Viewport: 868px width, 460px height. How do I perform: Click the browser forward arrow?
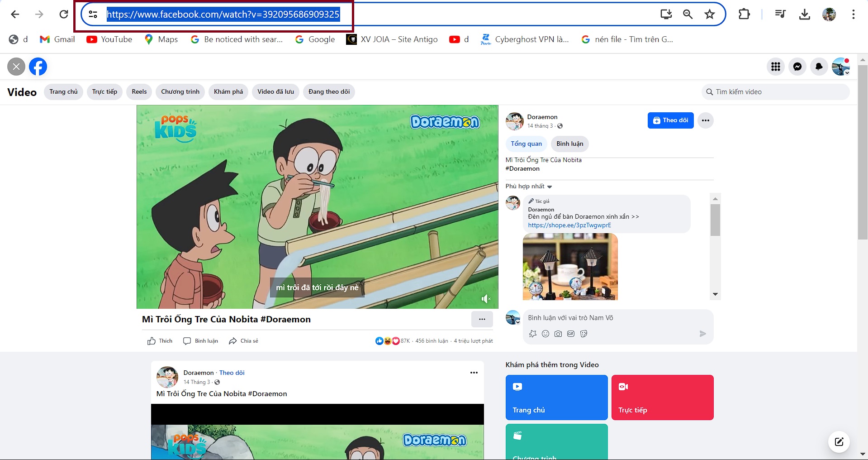pyautogui.click(x=39, y=14)
